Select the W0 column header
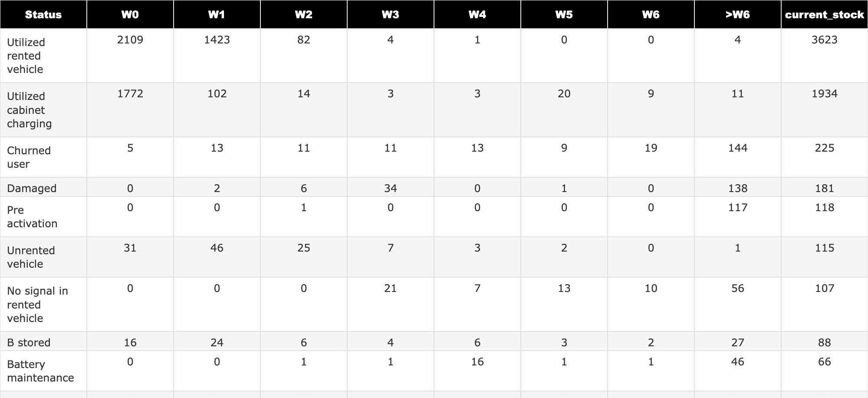868x398 pixels. pyautogui.click(x=130, y=14)
